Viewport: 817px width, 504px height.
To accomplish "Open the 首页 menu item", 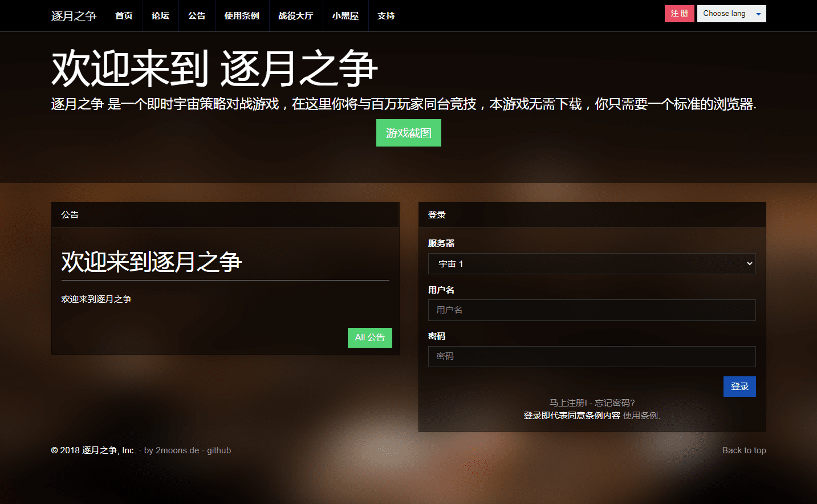I will [124, 16].
